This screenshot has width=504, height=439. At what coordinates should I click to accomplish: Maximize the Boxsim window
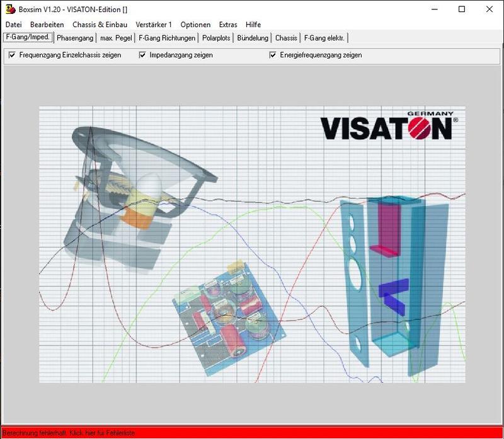[x=462, y=9]
